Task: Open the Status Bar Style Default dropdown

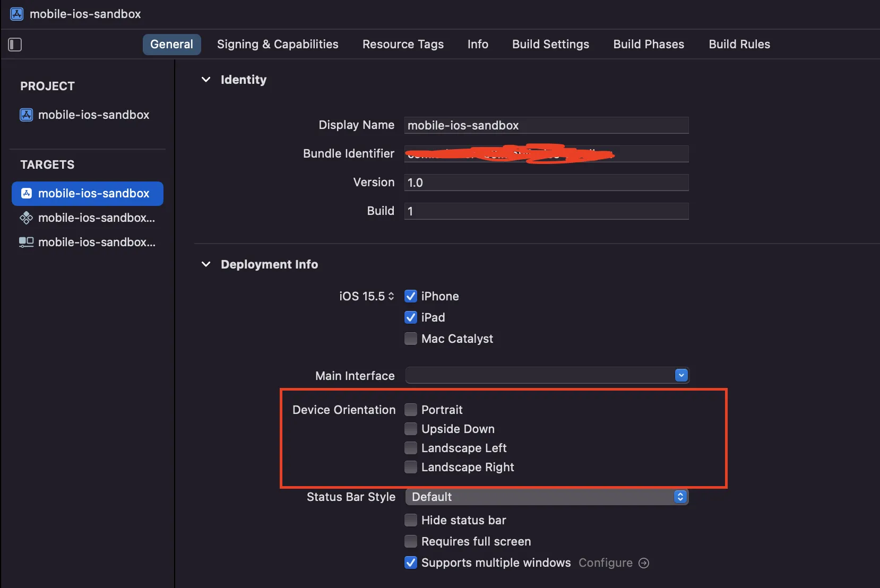Action: [547, 497]
